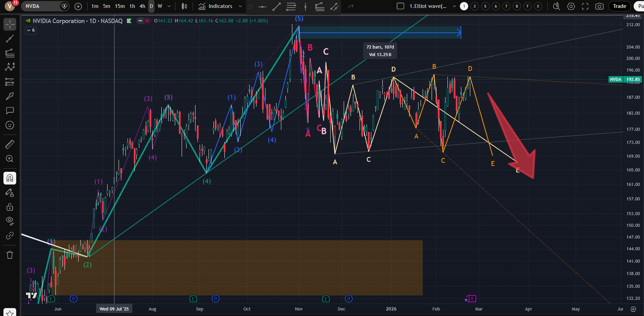Open the emoji and stickers tool
Viewport: 644px width, 316px height.
(10, 125)
